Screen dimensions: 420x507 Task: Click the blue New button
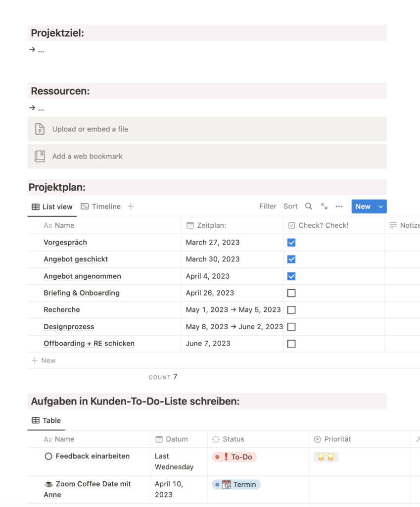363,206
